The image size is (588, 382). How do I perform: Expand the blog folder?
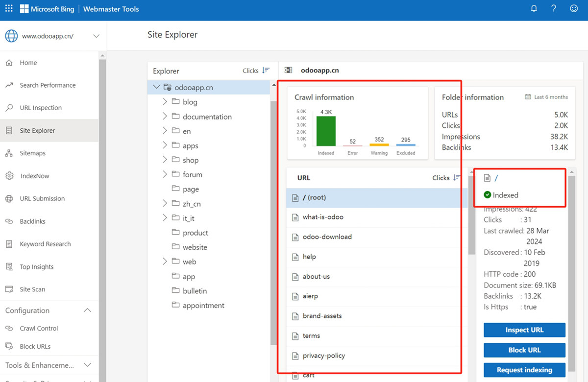[165, 102]
